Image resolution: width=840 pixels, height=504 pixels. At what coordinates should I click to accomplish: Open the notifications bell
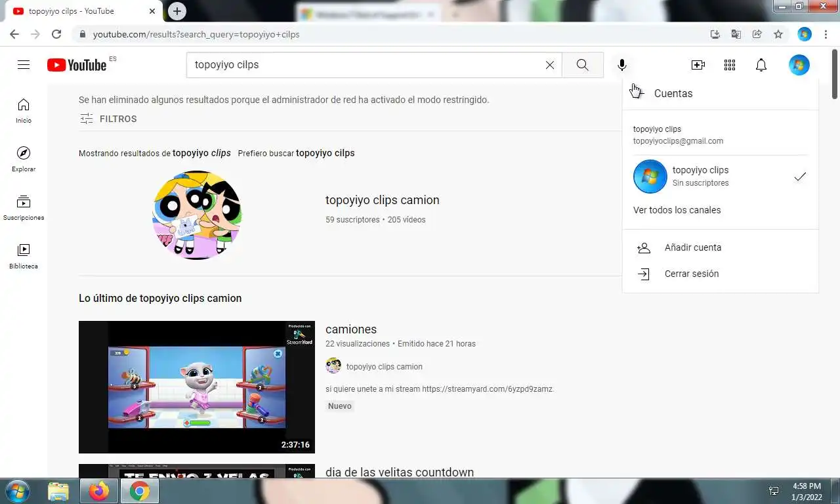click(761, 65)
